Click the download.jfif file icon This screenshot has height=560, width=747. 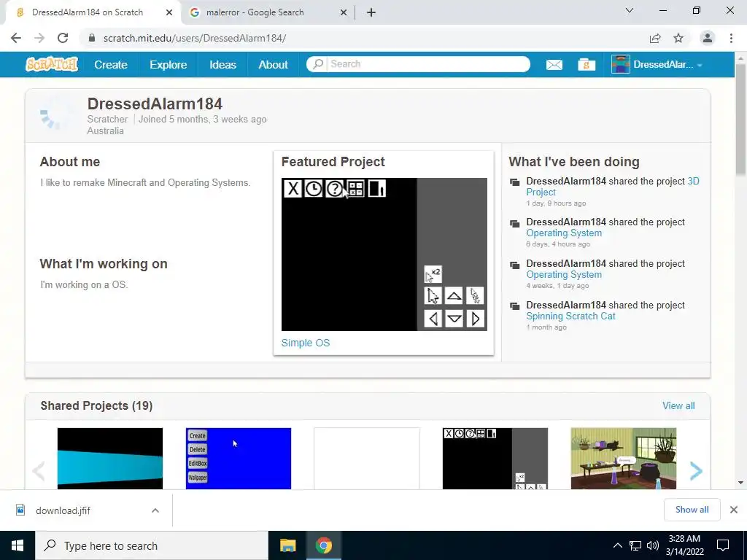[20, 510]
